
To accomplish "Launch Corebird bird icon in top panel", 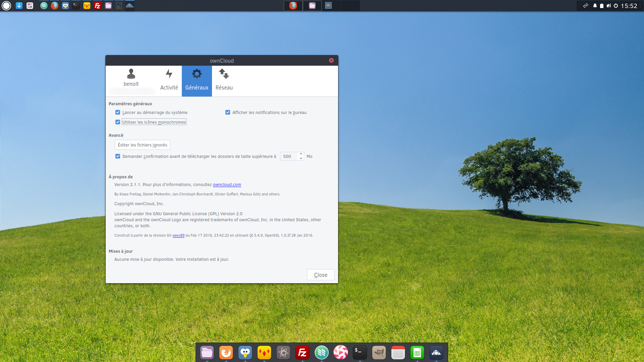I will pyautogui.click(x=65, y=6).
